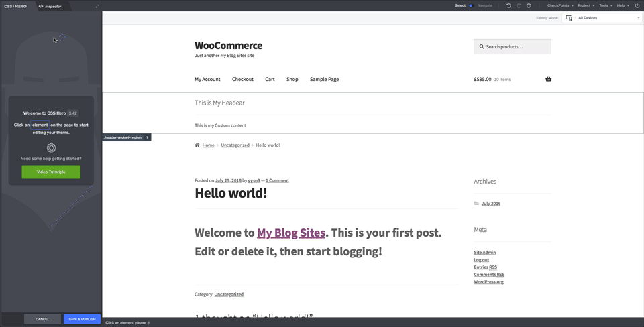Open the Help dropdown menu

(x=623, y=6)
